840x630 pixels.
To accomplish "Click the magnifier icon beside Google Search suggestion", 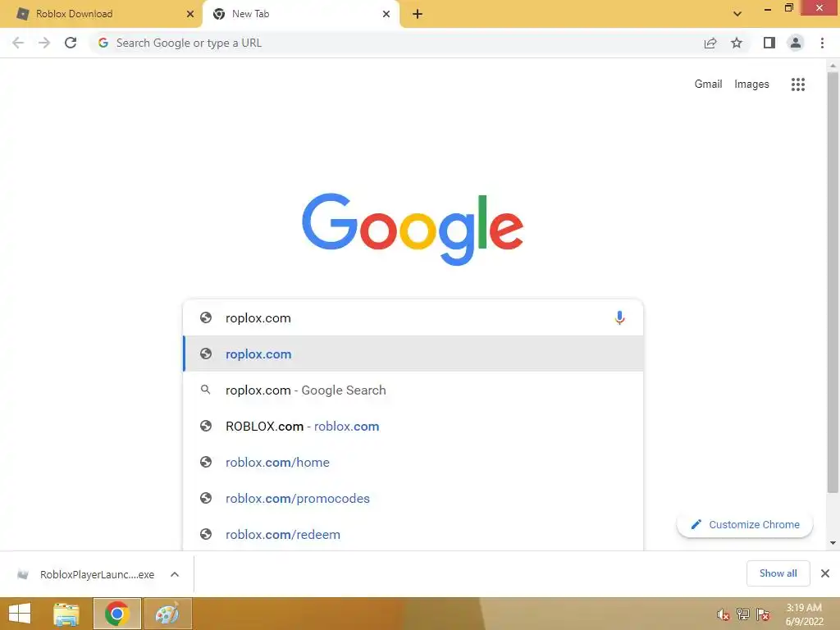I will coord(205,390).
